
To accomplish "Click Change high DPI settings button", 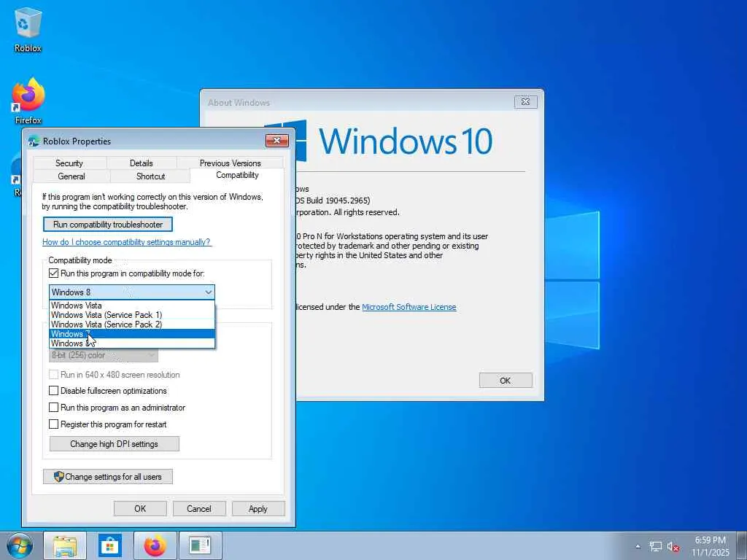I will click(x=115, y=444).
